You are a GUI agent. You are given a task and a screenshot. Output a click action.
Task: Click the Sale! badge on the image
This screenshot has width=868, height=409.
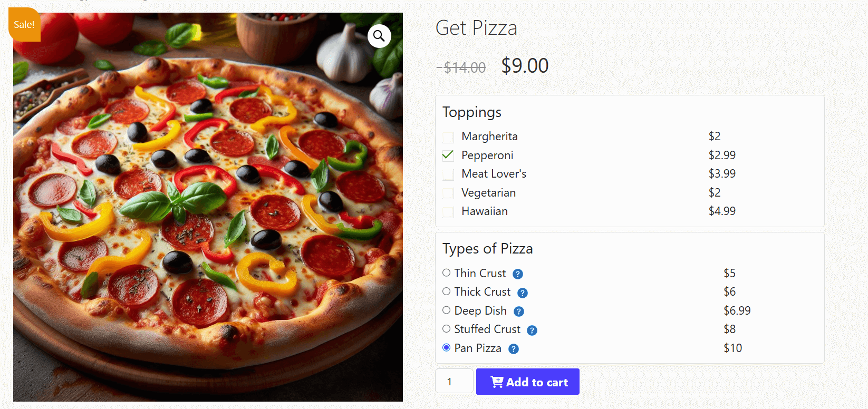24,25
